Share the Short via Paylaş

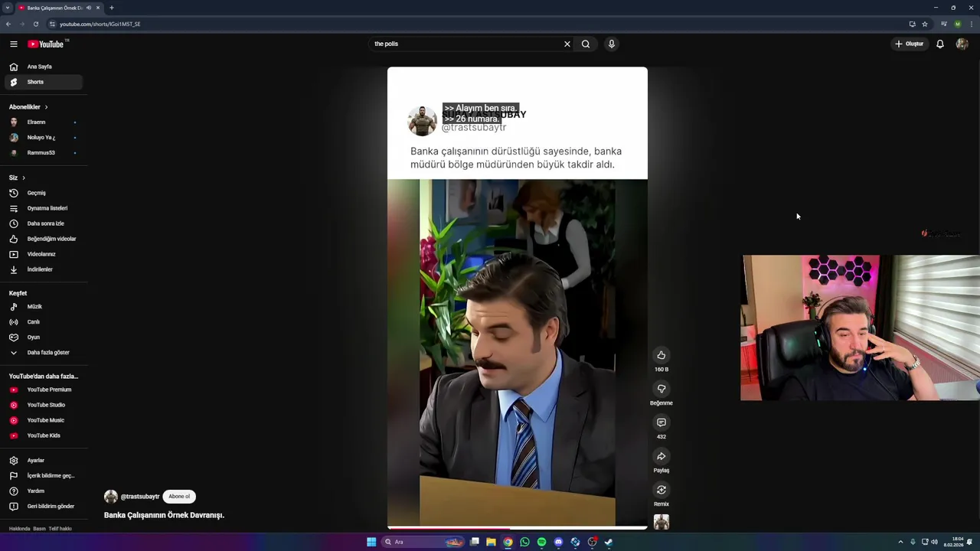[661, 456]
